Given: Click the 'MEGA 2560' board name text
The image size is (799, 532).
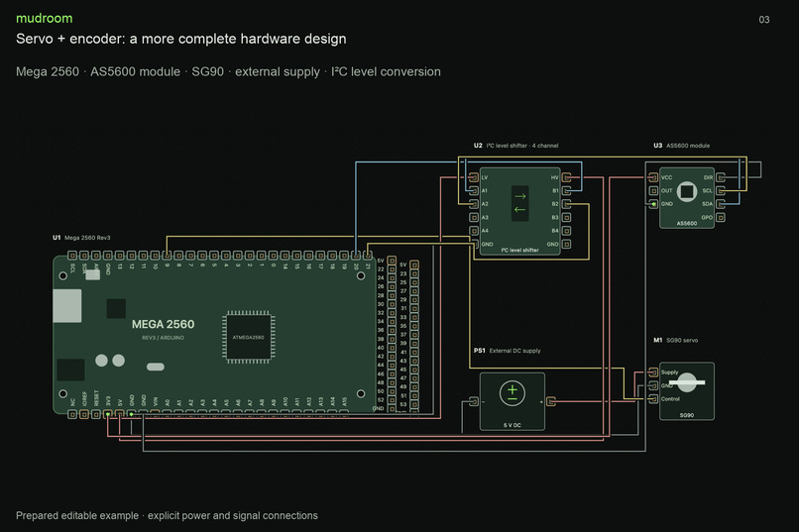Looking at the screenshot, I should tap(163, 324).
